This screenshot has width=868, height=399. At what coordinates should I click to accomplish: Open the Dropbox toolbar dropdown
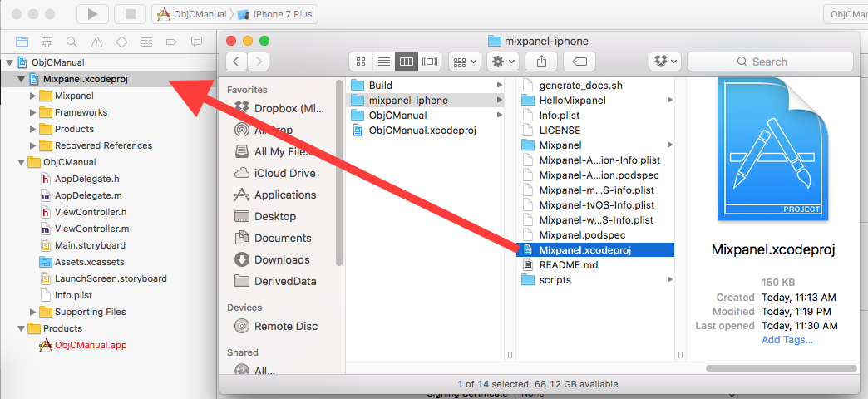(665, 62)
